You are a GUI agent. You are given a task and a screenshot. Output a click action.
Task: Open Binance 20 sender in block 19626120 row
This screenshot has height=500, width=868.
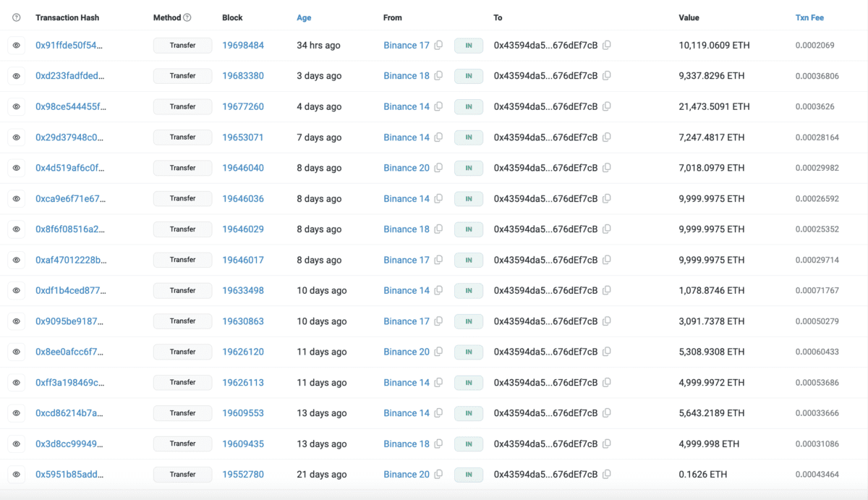point(407,352)
